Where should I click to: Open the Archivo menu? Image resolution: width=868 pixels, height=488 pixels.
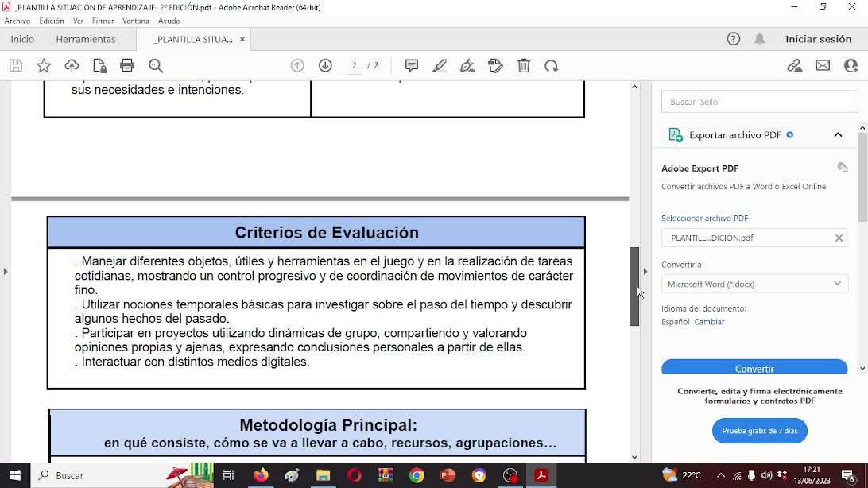click(17, 21)
